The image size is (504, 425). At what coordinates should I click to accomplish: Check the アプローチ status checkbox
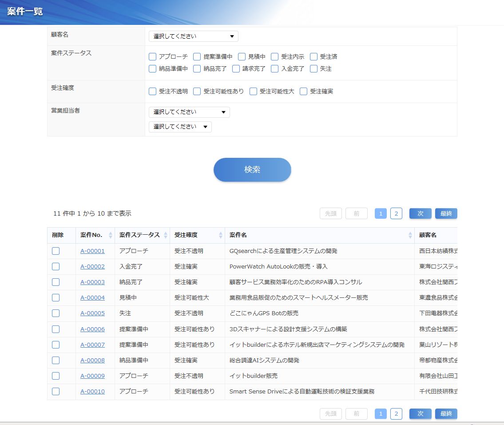tap(153, 56)
